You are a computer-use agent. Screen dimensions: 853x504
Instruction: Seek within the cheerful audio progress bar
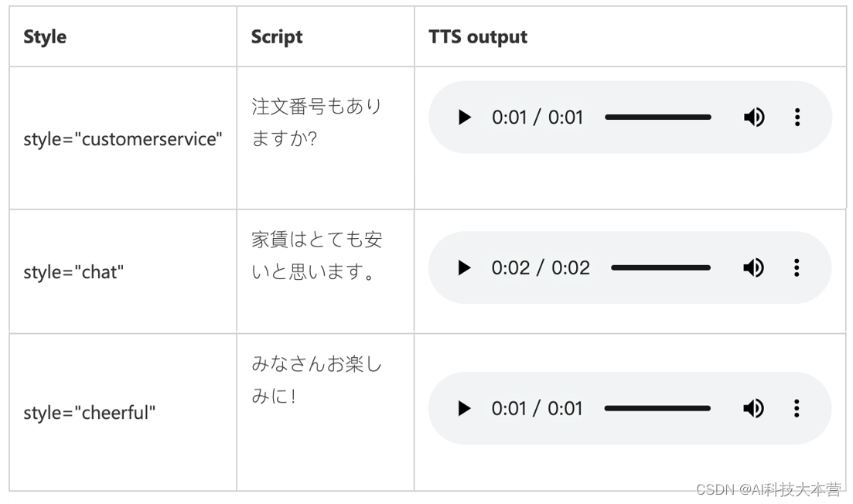658,409
